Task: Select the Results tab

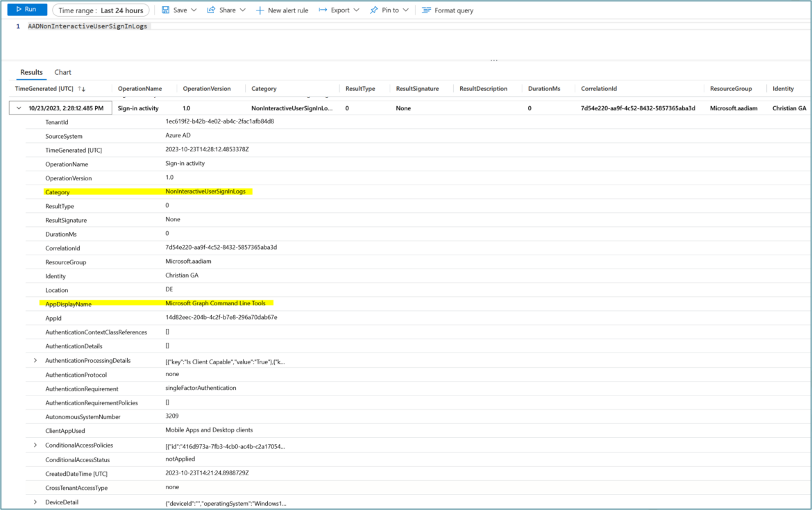Action: coord(31,71)
